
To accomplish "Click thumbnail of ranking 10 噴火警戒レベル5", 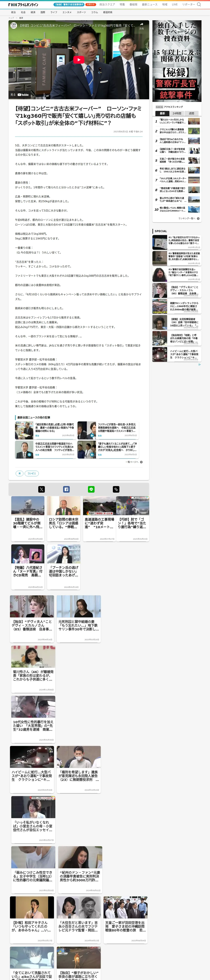I will tap(194, 209).
